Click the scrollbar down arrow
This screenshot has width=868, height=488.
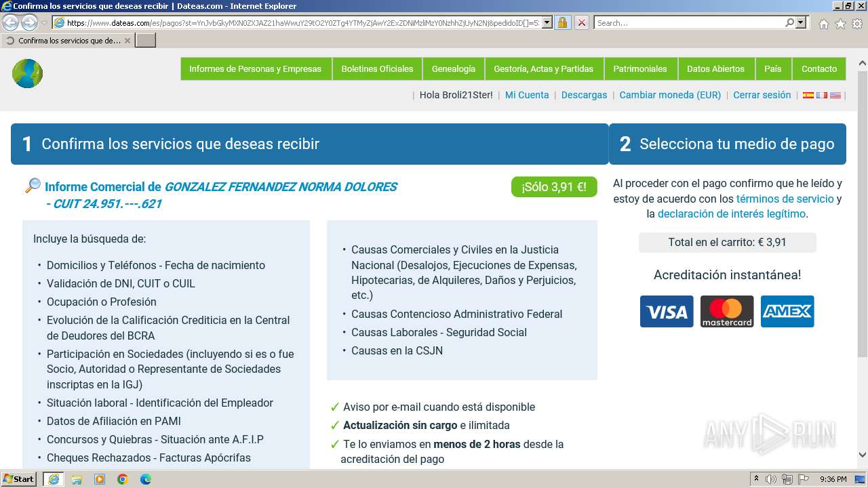click(x=862, y=455)
